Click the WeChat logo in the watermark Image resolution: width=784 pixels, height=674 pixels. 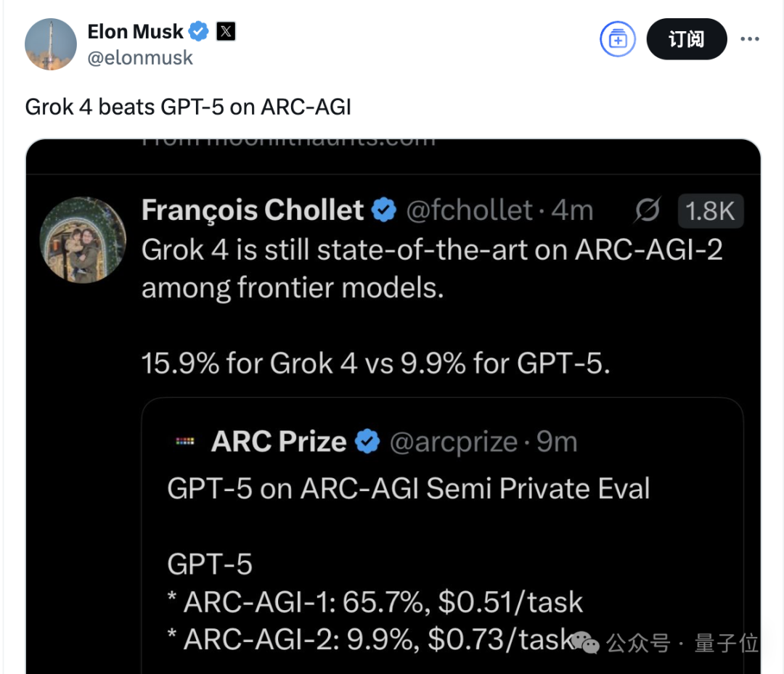(x=585, y=641)
